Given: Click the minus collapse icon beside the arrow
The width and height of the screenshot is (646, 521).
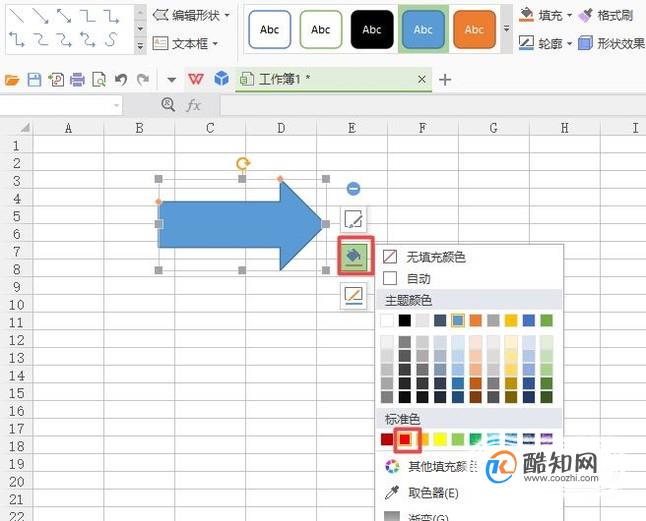Looking at the screenshot, I should [x=353, y=189].
